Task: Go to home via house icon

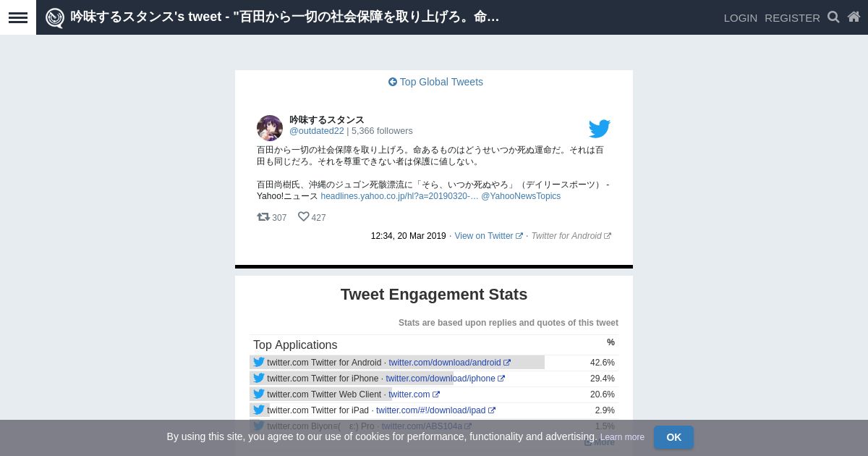Action: [x=854, y=17]
